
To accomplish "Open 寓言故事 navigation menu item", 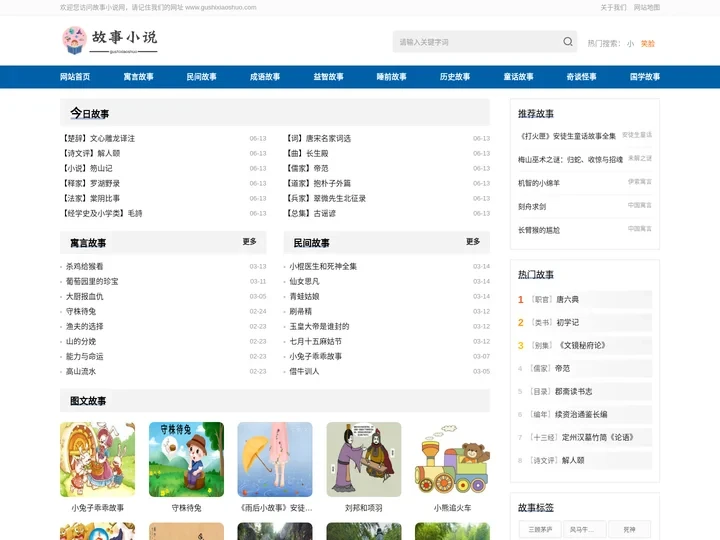I will click(138, 77).
